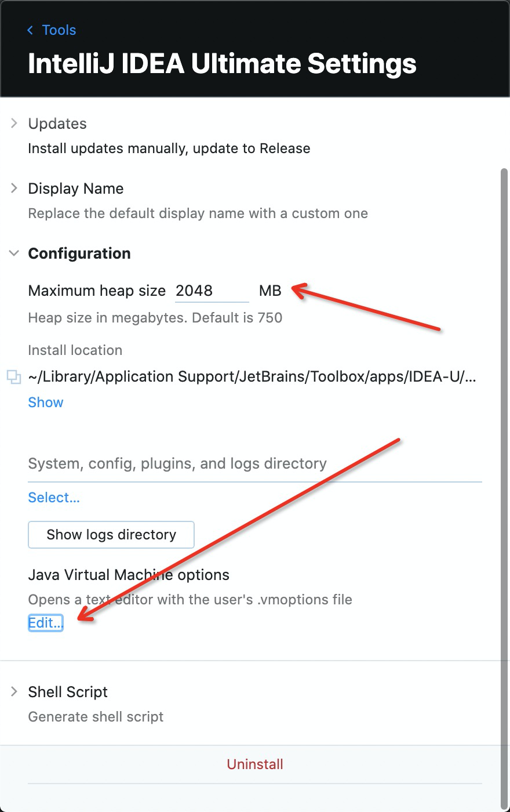The image size is (510, 812).
Task: Click 'Java Virtual Machine options' label
Action: coord(129,575)
